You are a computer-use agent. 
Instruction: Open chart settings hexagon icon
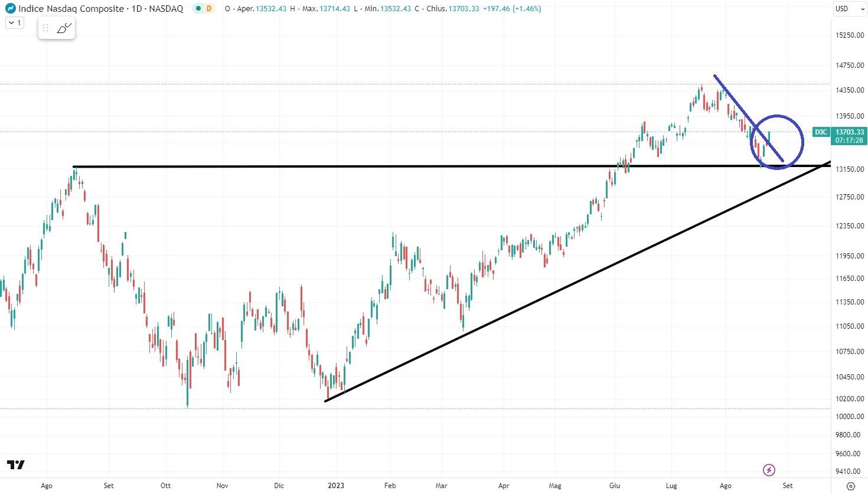pos(850,486)
